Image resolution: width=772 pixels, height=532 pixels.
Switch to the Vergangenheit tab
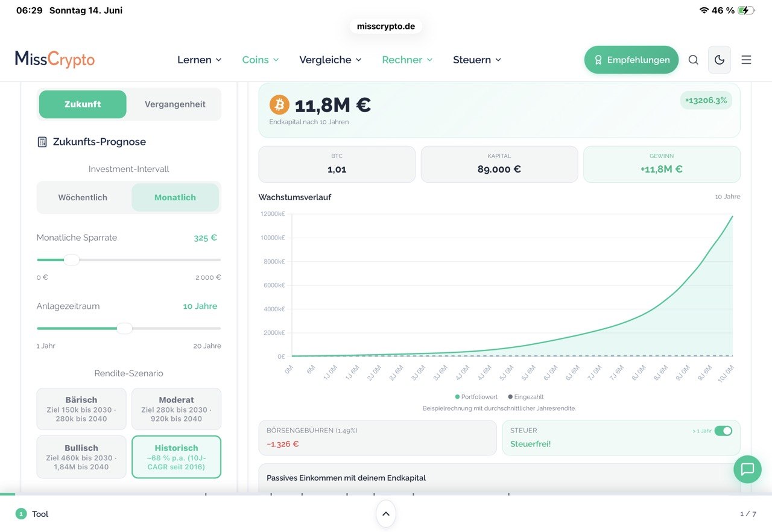[x=175, y=104]
